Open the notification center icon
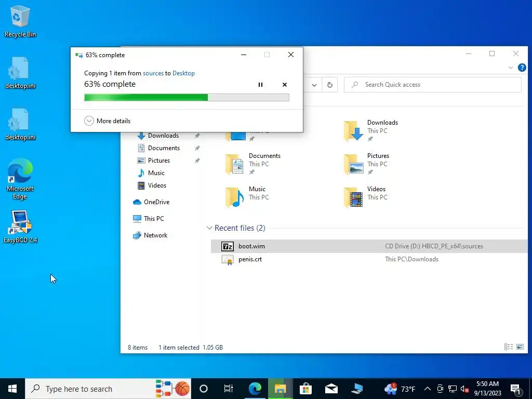Image resolution: width=532 pixels, height=399 pixels. (x=515, y=389)
